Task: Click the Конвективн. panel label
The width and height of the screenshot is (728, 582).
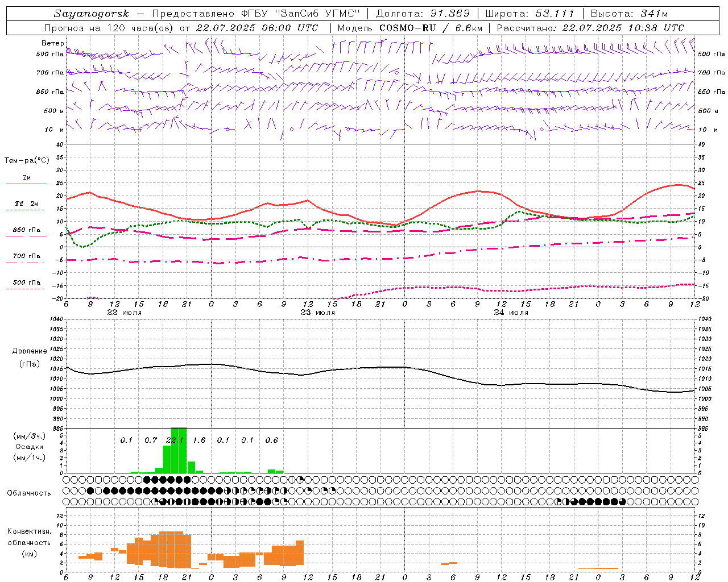Action: (29, 531)
